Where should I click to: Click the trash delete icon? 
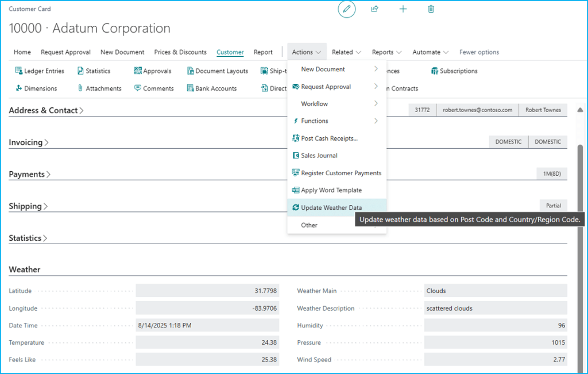click(431, 9)
